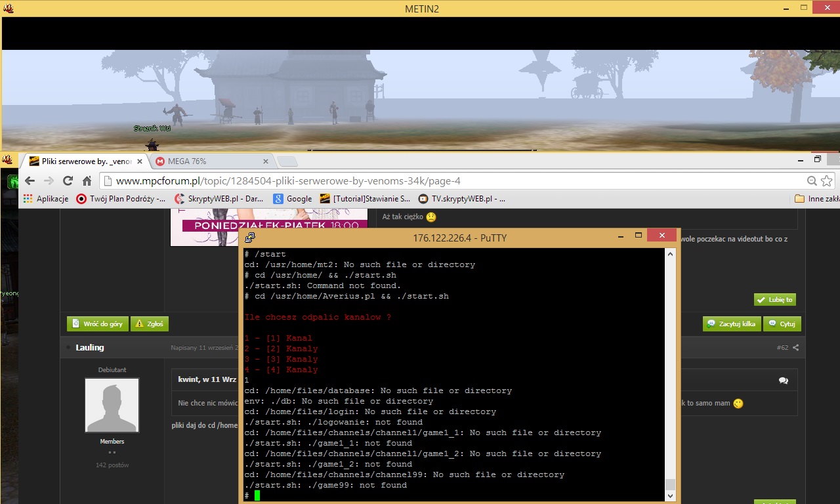
Task: Click the quote snapback speech-bubble icon
Action: [x=784, y=381]
